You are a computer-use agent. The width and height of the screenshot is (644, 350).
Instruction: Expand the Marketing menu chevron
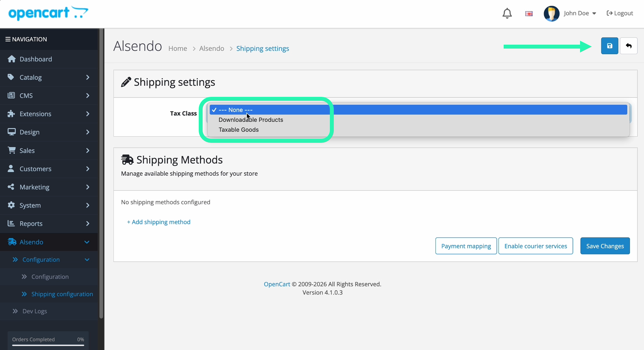pos(88,187)
